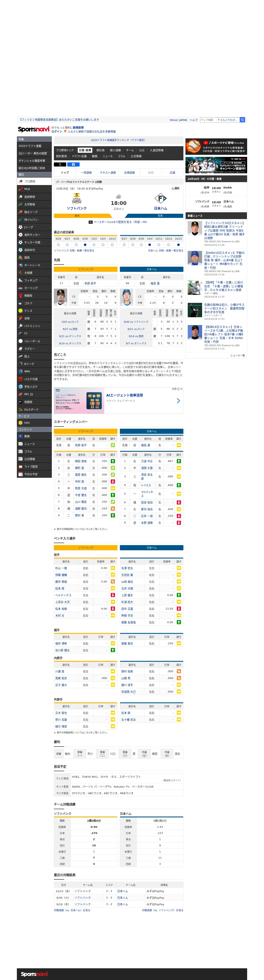The image size is (264, 980).
Task: Open ゴルフ in the sidebar
Action: pos(34,303)
